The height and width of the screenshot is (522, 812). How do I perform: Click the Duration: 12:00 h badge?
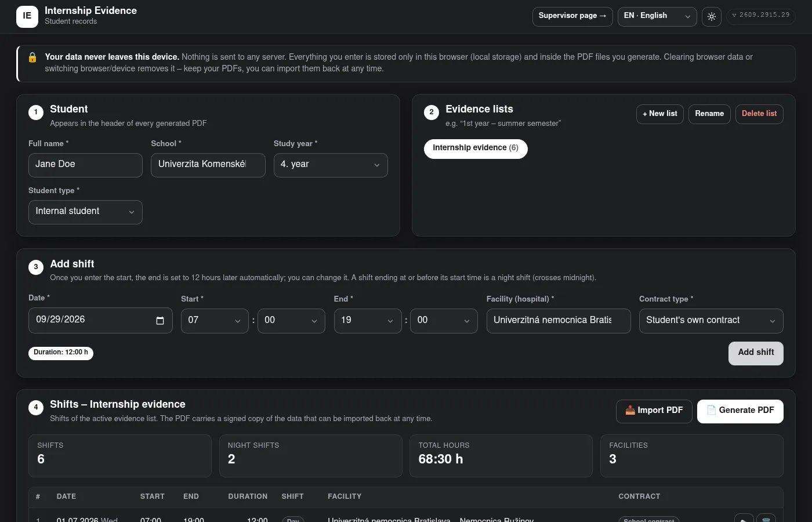[61, 353]
